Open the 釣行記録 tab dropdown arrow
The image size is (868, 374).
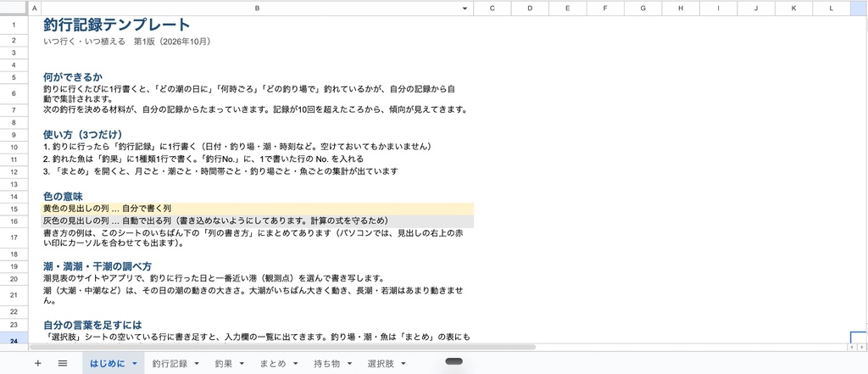coord(197,364)
